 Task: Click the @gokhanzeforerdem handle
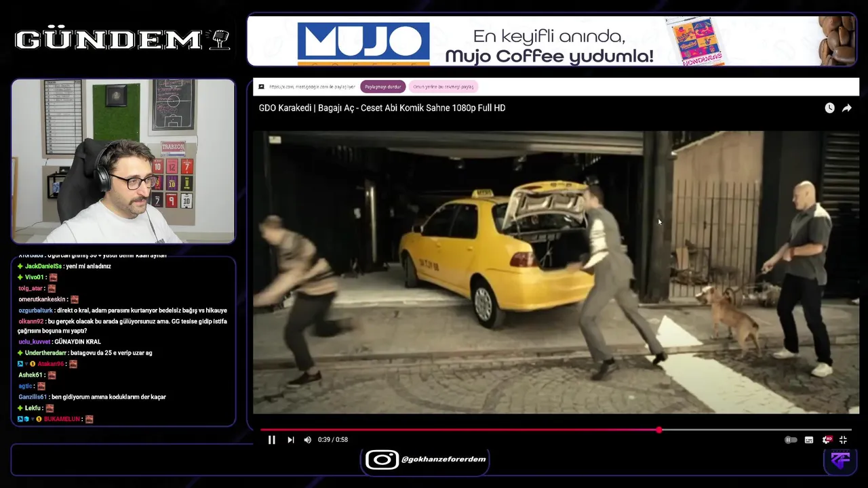[x=443, y=460]
